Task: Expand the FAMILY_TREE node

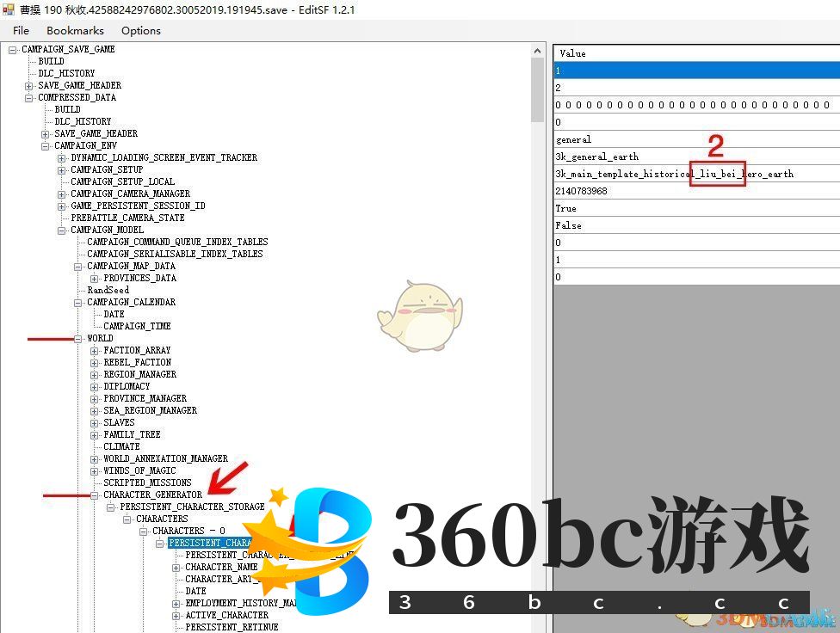Action: (95, 435)
